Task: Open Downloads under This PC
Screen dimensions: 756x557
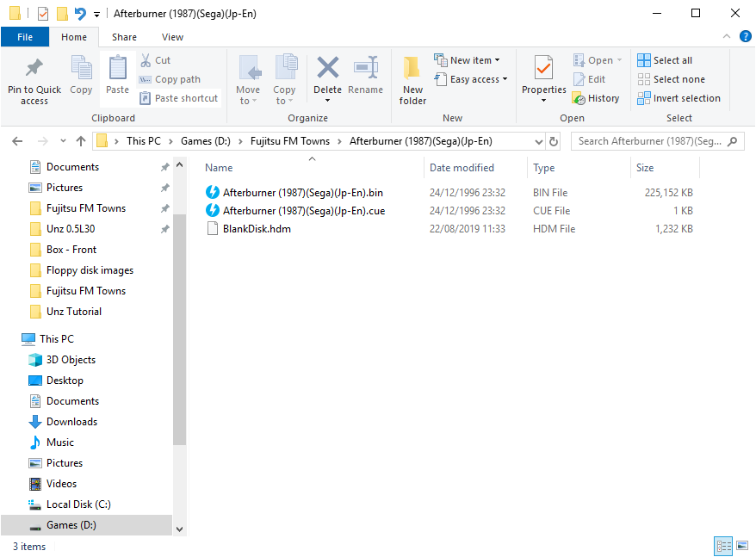Action: pyautogui.click(x=71, y=422)
